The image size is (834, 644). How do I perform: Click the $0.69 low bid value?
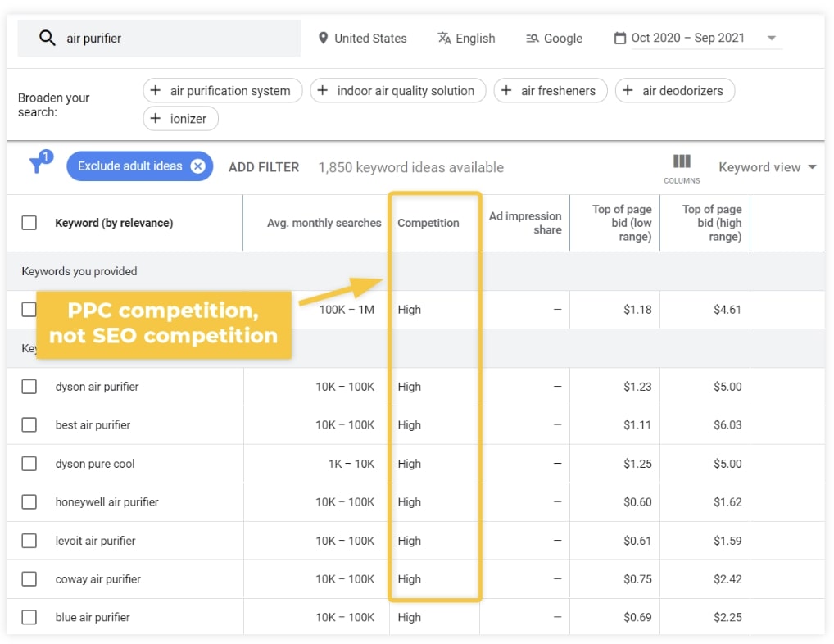(x=637, y=618)
